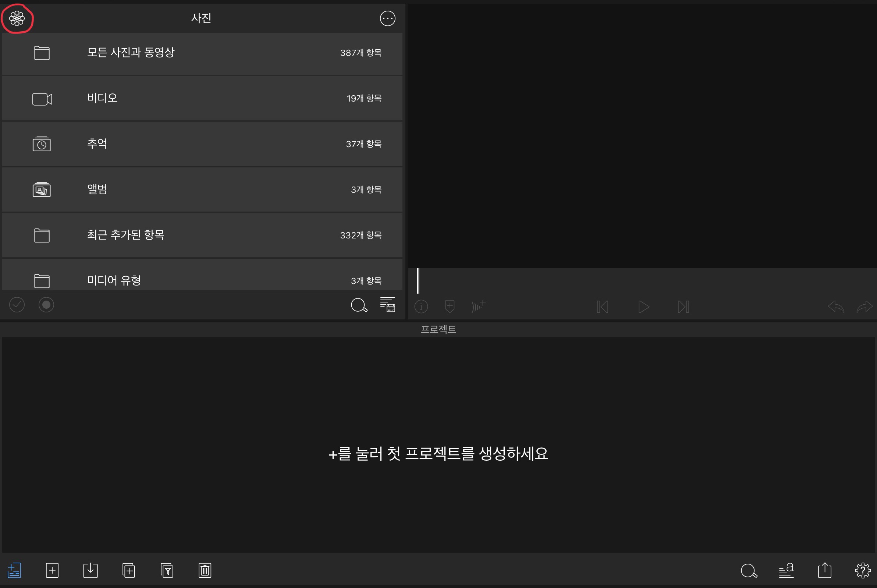Create a new project with plus icon
Screen dimensions: 877x588
(x=52, y=570)
